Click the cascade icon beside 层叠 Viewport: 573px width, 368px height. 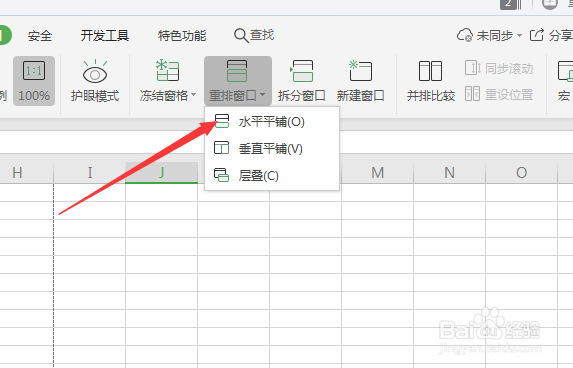pos(222,175)
